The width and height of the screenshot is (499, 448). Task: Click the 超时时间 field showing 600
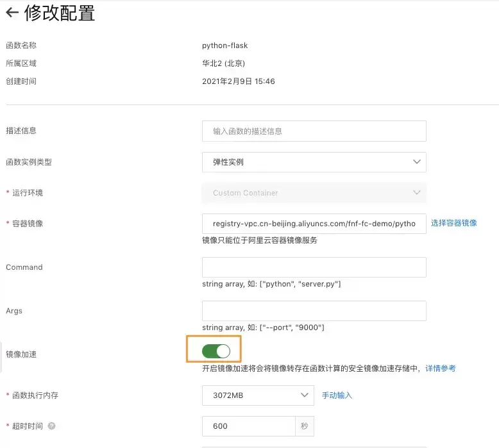tap(249, 426)
